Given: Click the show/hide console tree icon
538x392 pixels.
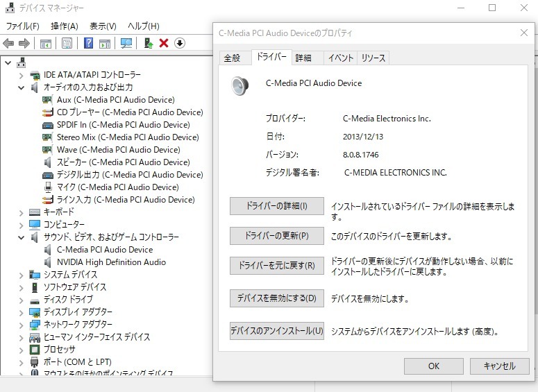Looking at the screenshot, I should pyautogui.click(x=46, y=43).
